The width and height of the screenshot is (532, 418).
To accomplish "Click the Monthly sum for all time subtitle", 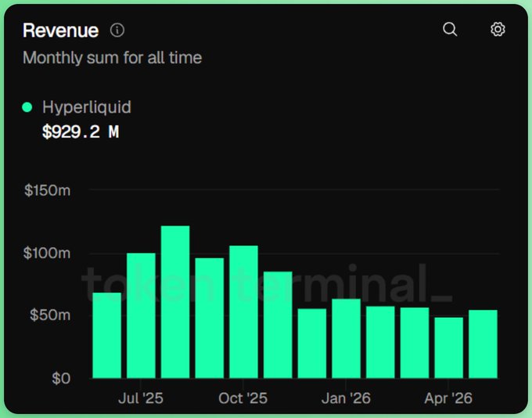I will coord(113,58).
